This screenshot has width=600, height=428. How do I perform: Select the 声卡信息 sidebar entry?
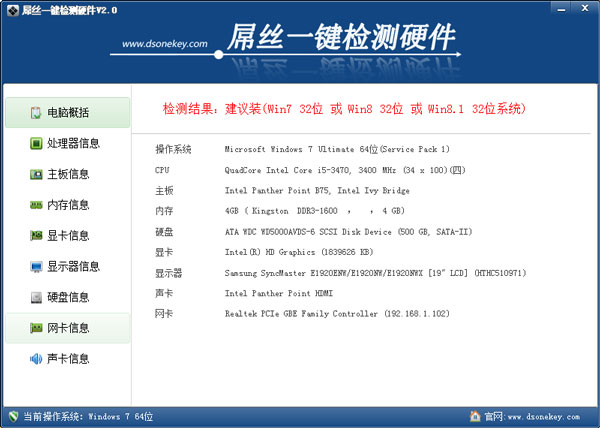pos(68,359)
